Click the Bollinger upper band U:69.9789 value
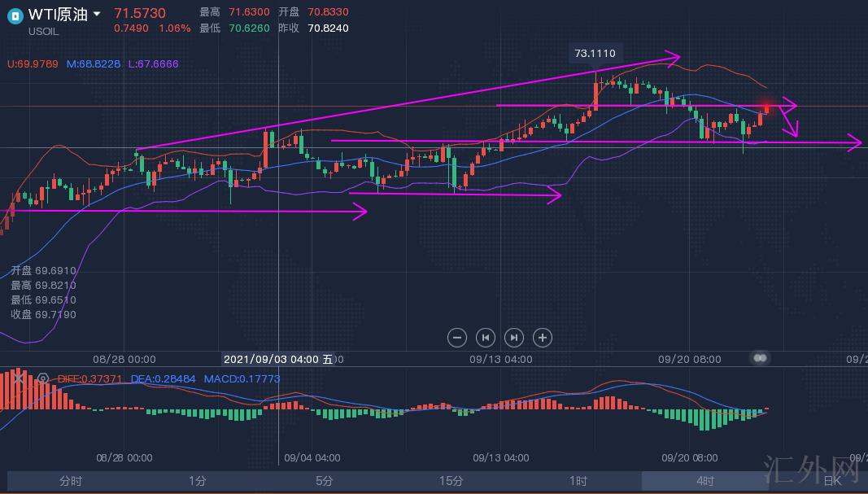The width and height of the screenshot is (868, 494). tap(33, 63)
